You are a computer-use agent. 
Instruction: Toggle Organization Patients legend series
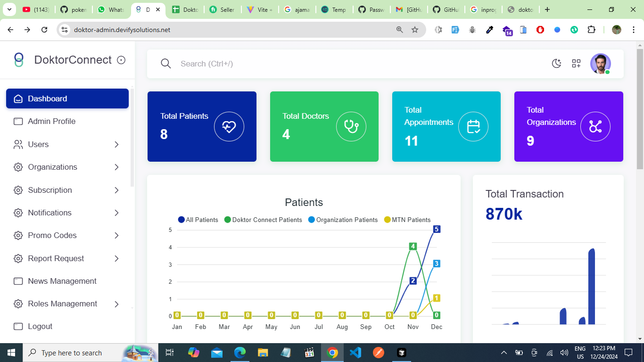(x=343, y=220)
